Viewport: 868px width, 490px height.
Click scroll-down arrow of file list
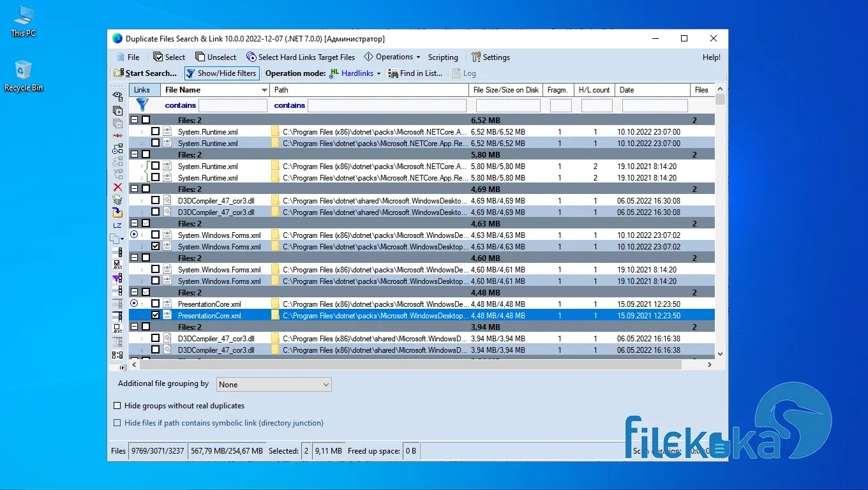(720, 353)
